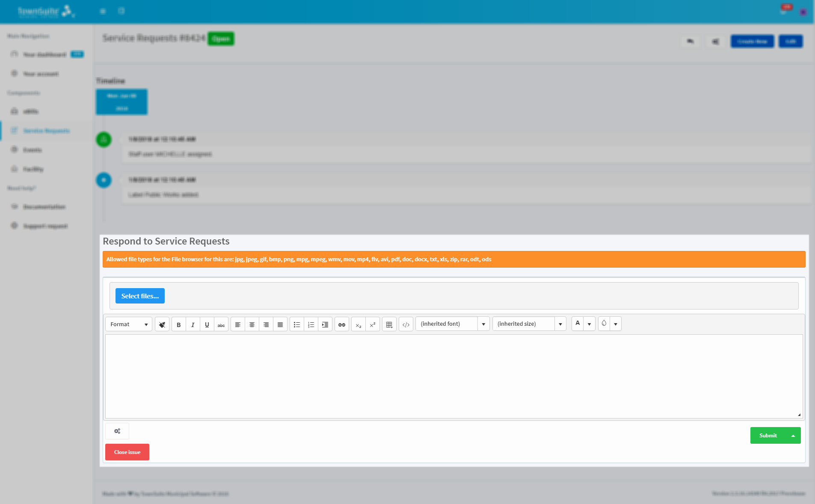Viewport: 815px width, 504px height.
Task: Click the notifications icon with red badge
Action: click(x=785, y=10)
